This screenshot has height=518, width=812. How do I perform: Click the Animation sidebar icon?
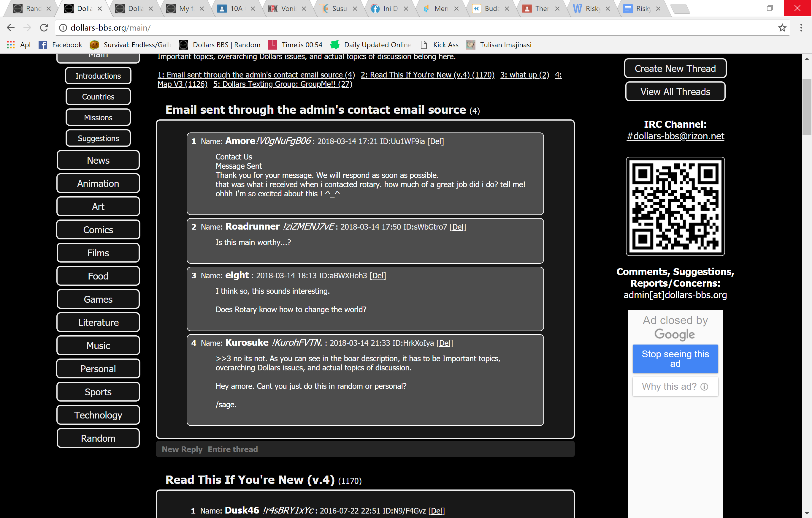tap(98, 183)
